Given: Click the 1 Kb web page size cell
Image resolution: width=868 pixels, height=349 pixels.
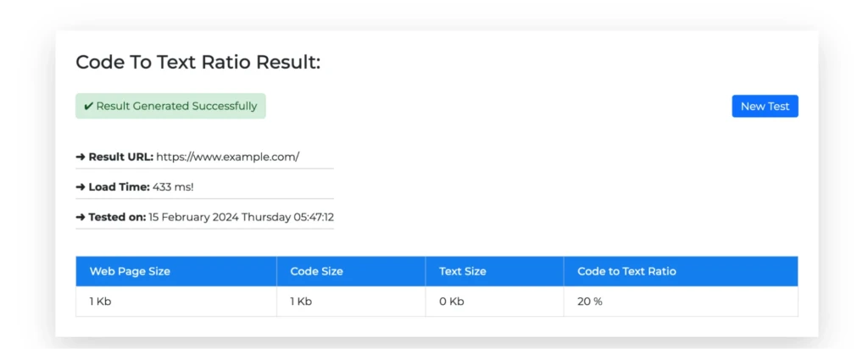Looking at the screenshot, I should click(101, 302).
